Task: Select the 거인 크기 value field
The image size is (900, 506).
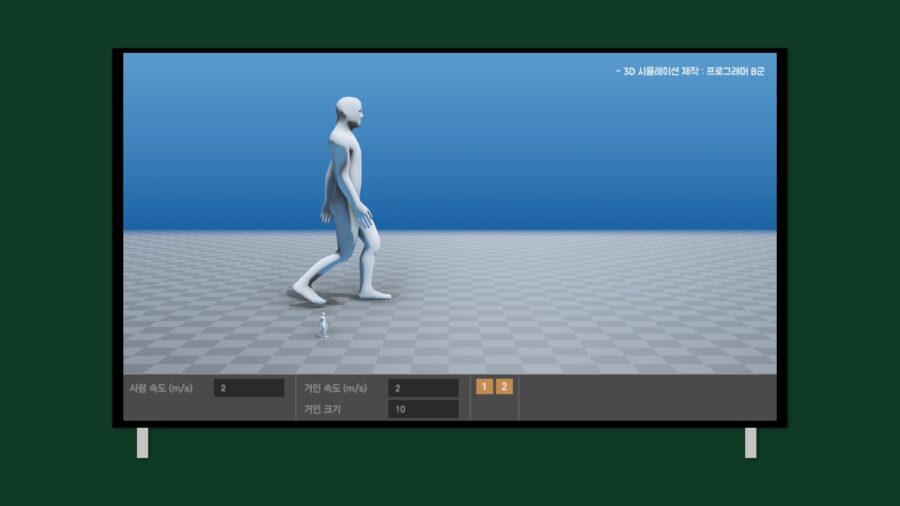Action: pyautogui.click(x=423, y=409)
